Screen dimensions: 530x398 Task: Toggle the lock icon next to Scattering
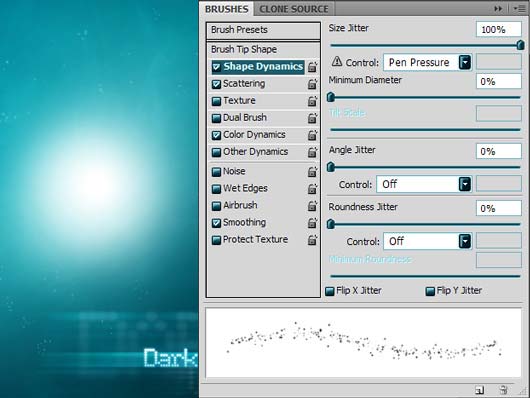[312, 84]
